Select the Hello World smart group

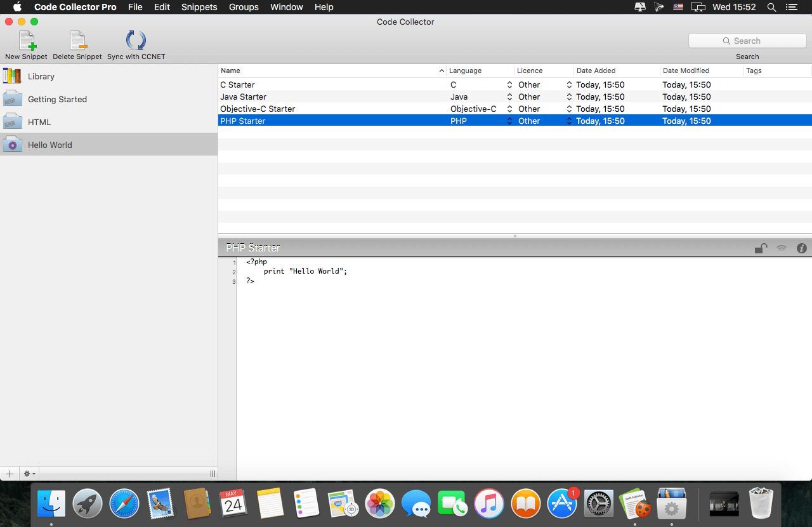click(x=108, y=145)
